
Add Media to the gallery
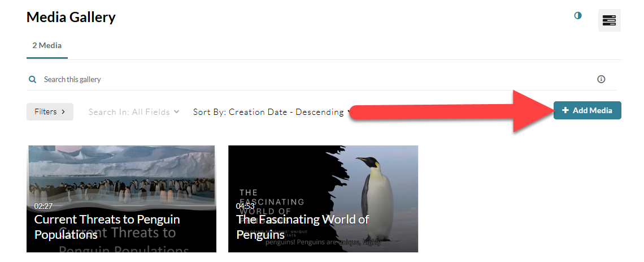[588, 110]
